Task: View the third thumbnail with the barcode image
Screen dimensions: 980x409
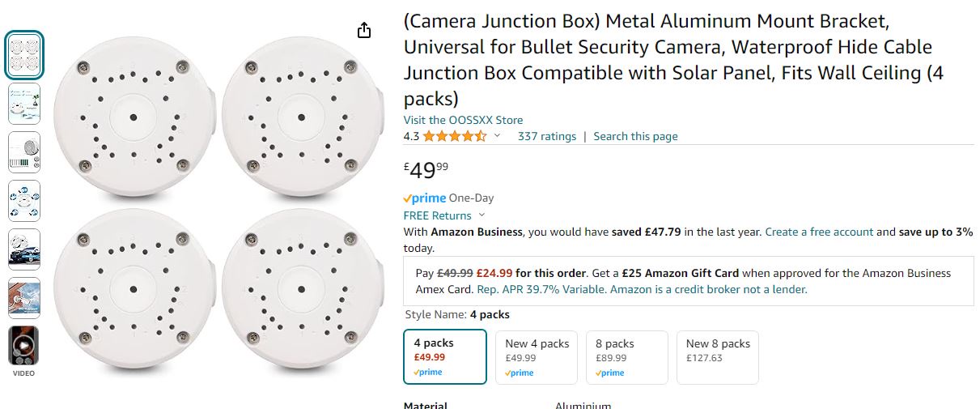Action: point(24,152)
